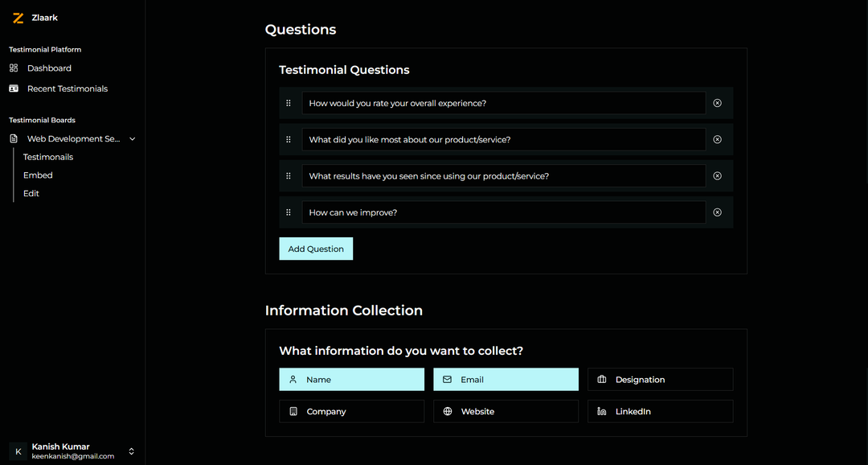
Task: Enable the Company collection option
Action: [351, 411]
